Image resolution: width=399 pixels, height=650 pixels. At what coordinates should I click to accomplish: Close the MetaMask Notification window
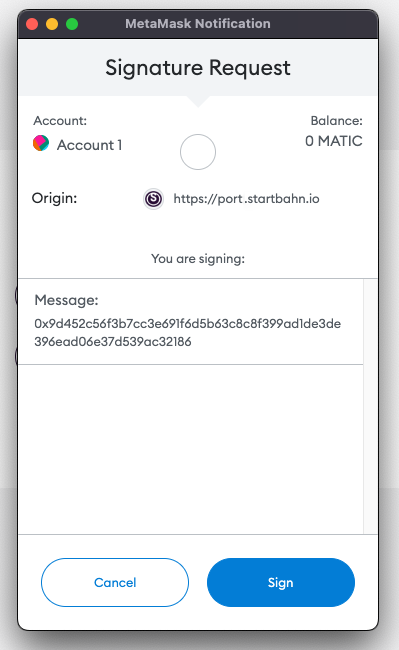[x=32, y=24]
